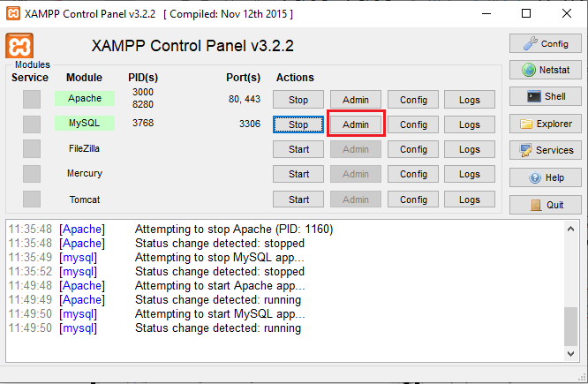Viewport: 588px width, 384px height.
Task: Click the 'Port(s)' column header
Action: click(x=243, y=78)
